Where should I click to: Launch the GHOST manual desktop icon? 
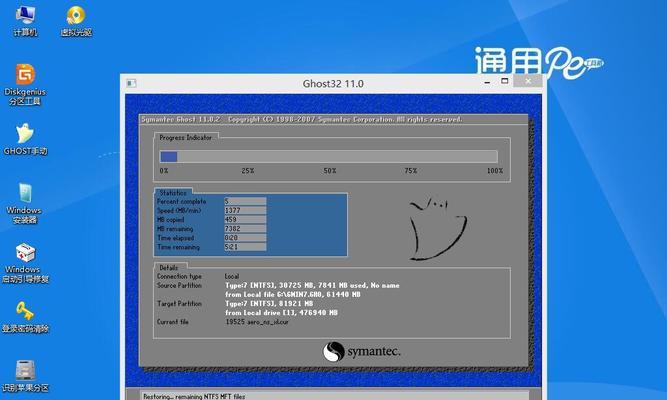(x=25, y=140)
